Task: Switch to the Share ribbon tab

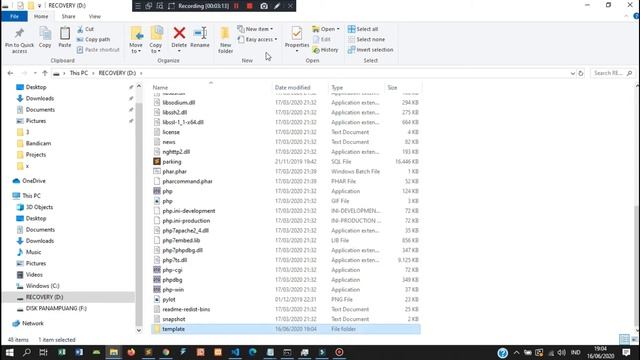Action: (68, 16)
